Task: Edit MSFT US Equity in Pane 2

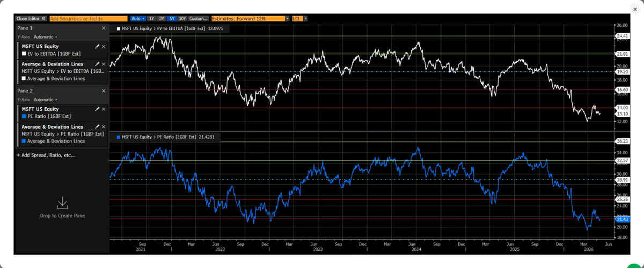Action: pos(97,109)
